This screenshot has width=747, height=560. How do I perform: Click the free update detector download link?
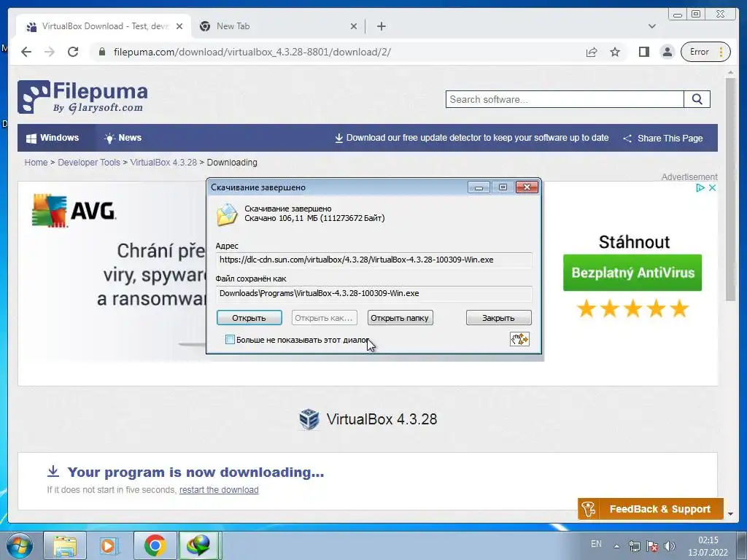[472, 138]
